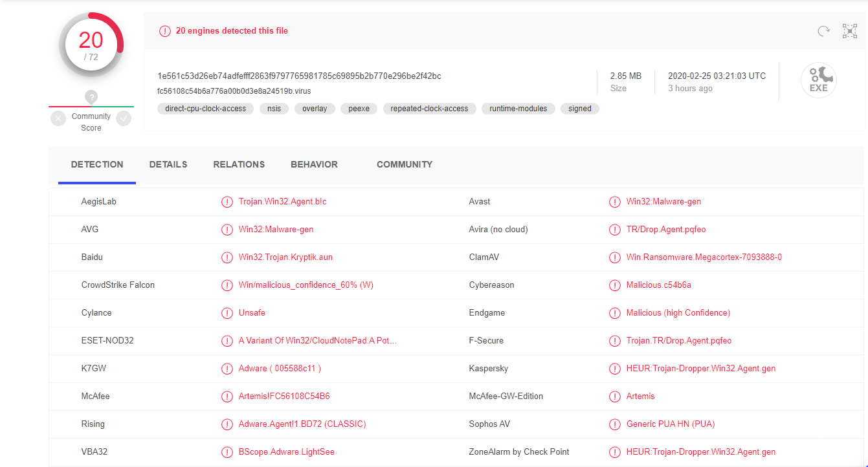Click the Baidu engine name
This screenshot has height=467, width=868.
(92, 257)
